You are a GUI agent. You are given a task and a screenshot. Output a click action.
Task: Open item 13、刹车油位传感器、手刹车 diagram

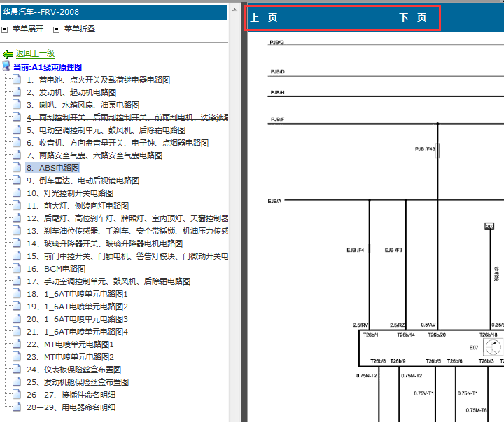click(127, 231)
